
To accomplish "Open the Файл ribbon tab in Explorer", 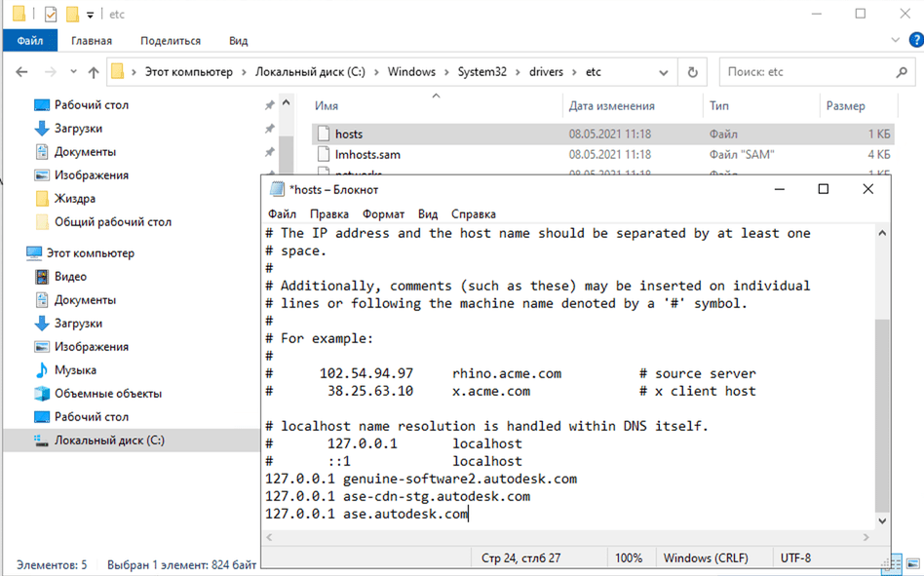I will click(30, 41).
